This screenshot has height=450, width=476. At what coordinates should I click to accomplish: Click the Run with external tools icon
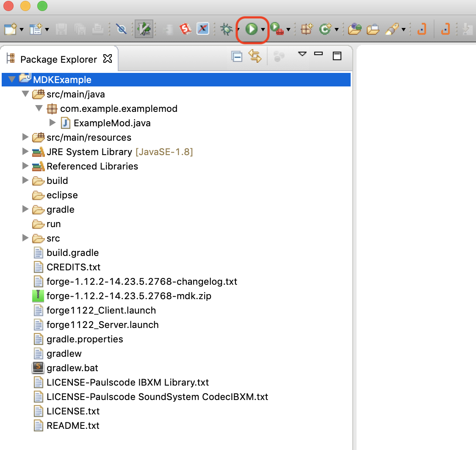277,29
